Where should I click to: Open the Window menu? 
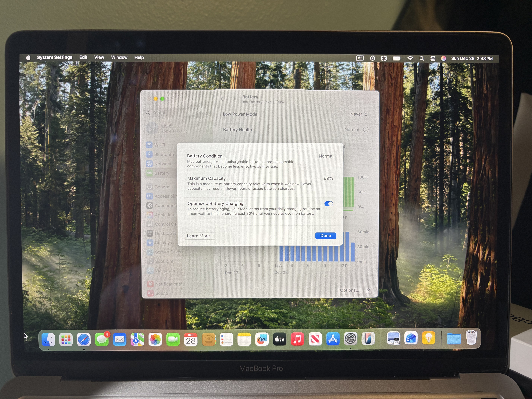tap(119, 57)
